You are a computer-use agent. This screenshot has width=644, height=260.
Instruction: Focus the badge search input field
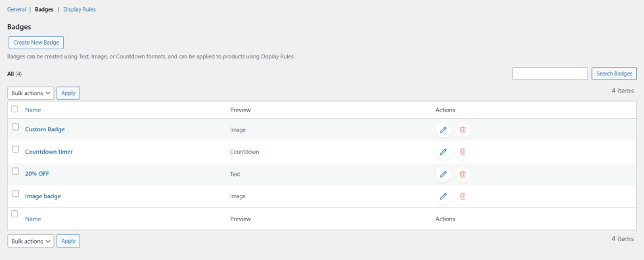550,74
